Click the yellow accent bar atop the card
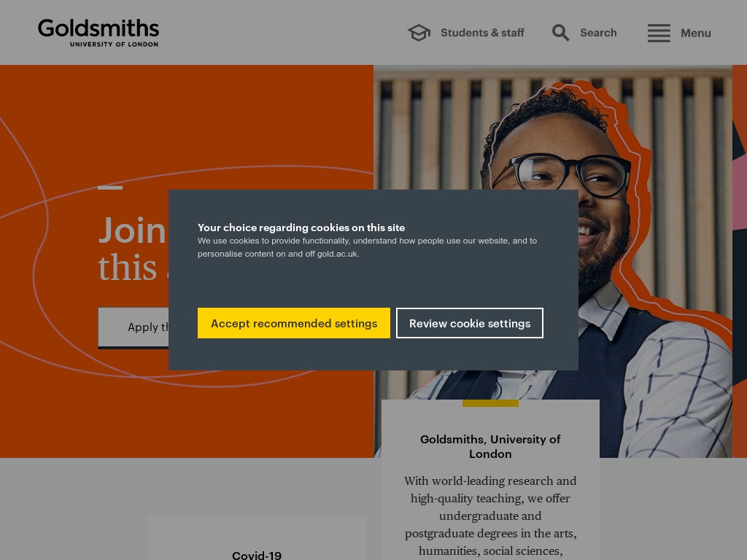The image size is (747, 560). pos(490,403)
